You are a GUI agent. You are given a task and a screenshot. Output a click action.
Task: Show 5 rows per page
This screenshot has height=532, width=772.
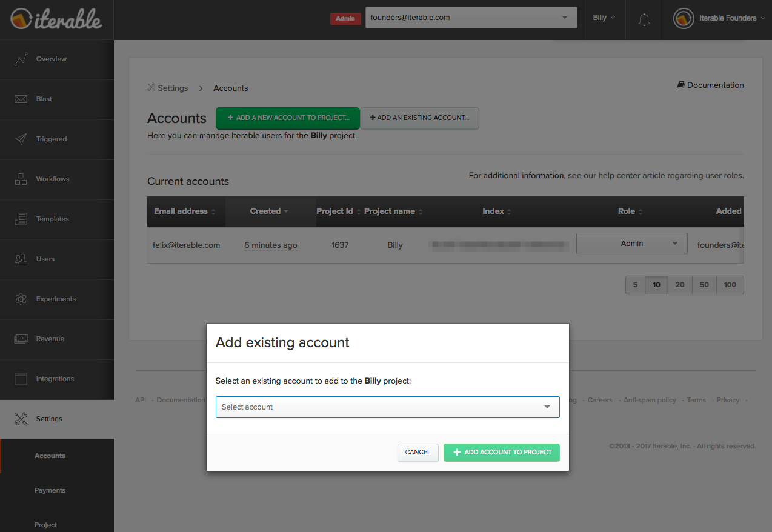click(635, 285)
